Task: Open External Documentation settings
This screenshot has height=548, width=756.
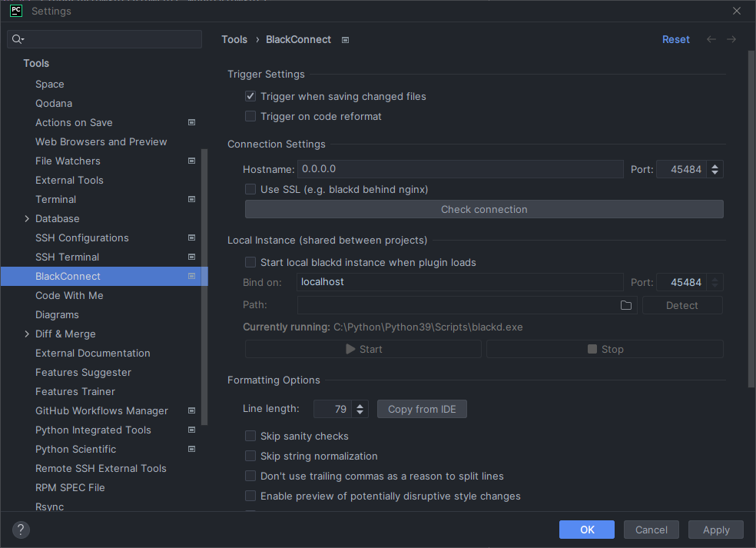Action: [92, 353]
